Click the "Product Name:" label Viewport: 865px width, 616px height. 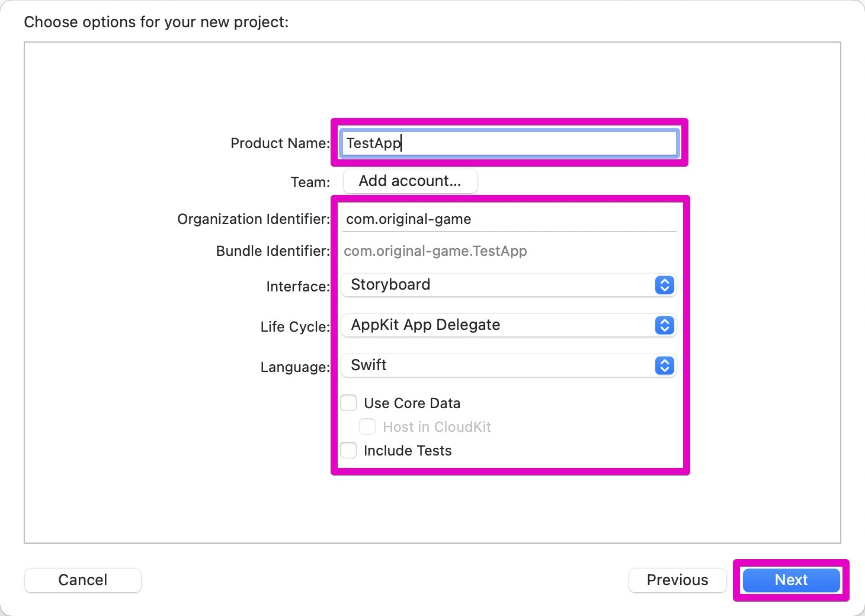click(x=280, y=143)
